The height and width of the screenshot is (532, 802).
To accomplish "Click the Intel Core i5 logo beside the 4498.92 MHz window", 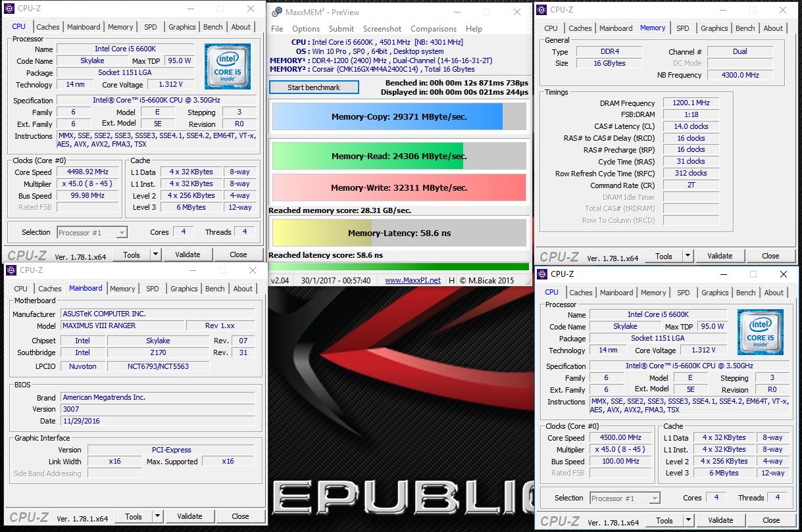I will pyautogui.click(x=227, y=66).
